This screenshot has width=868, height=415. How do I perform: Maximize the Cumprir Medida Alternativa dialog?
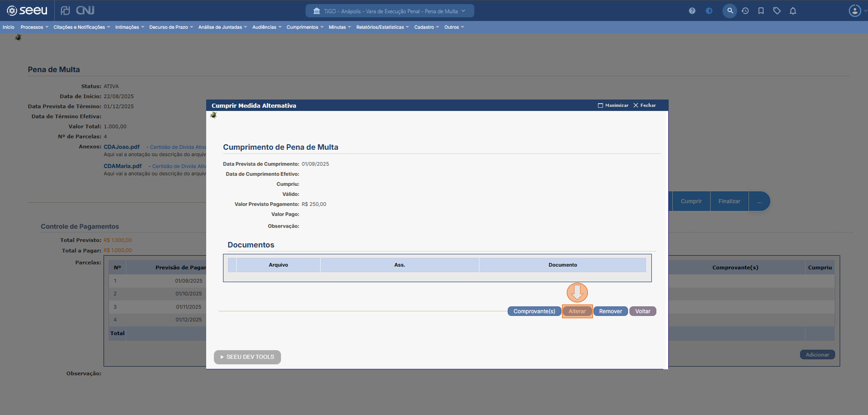coord(613,105)
